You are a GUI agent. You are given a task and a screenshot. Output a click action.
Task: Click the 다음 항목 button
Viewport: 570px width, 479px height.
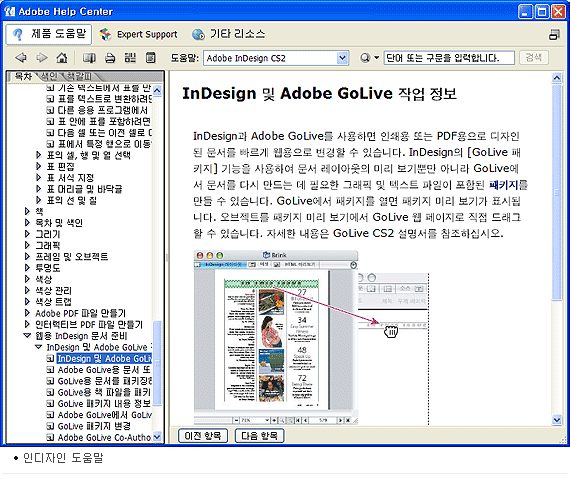[x=260, y=435]
